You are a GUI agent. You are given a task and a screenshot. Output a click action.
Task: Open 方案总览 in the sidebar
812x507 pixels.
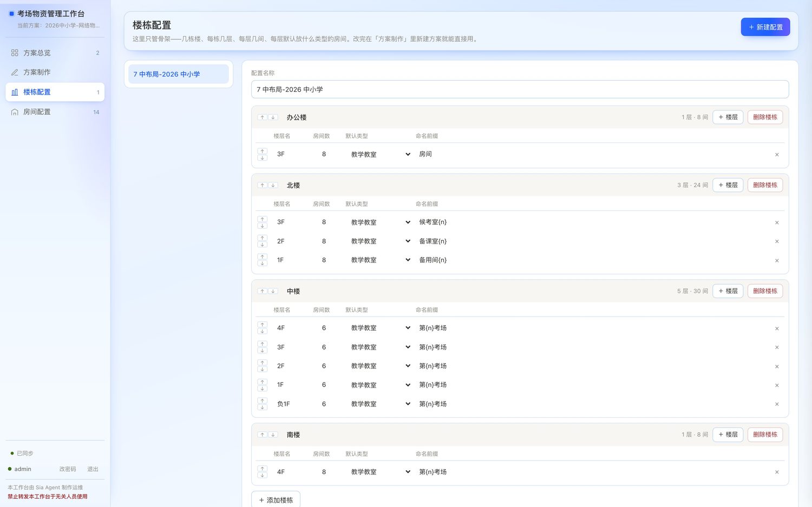click(x=55, y=53)
